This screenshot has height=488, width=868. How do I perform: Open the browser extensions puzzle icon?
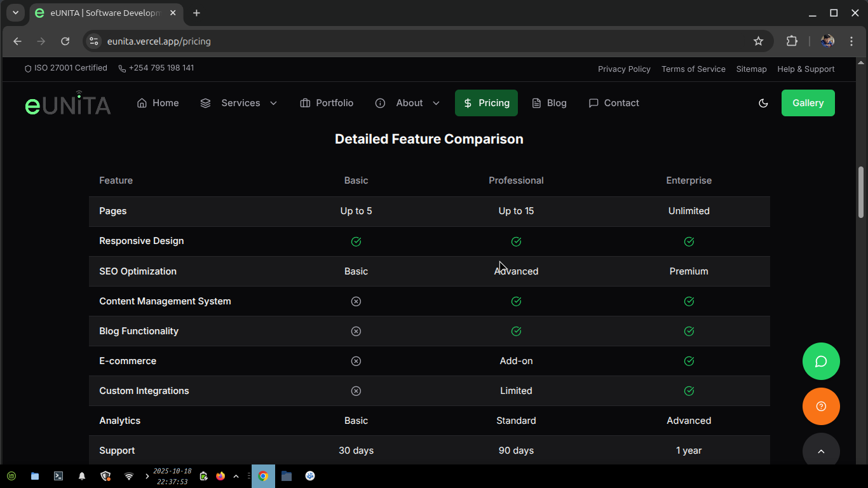[792, 41]
